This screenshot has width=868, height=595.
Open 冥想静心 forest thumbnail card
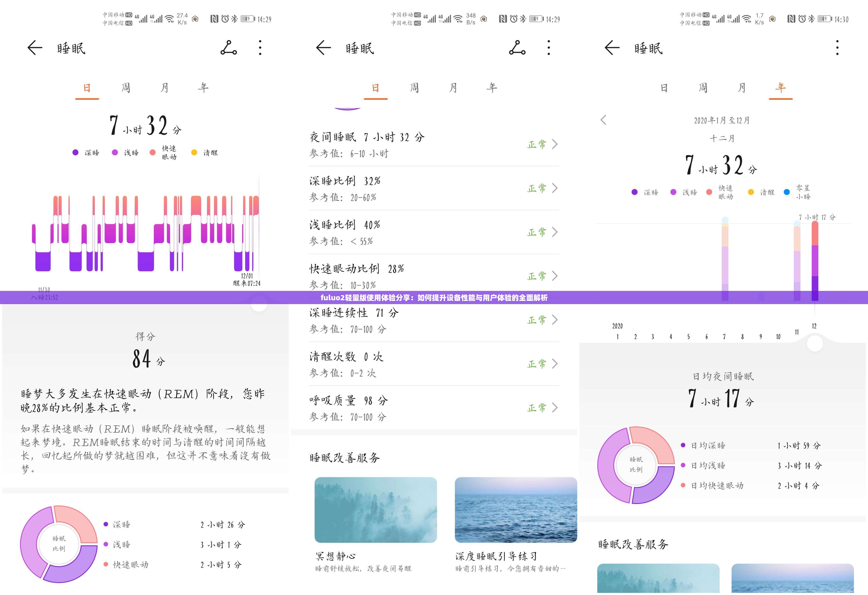[x=376, y=510]
